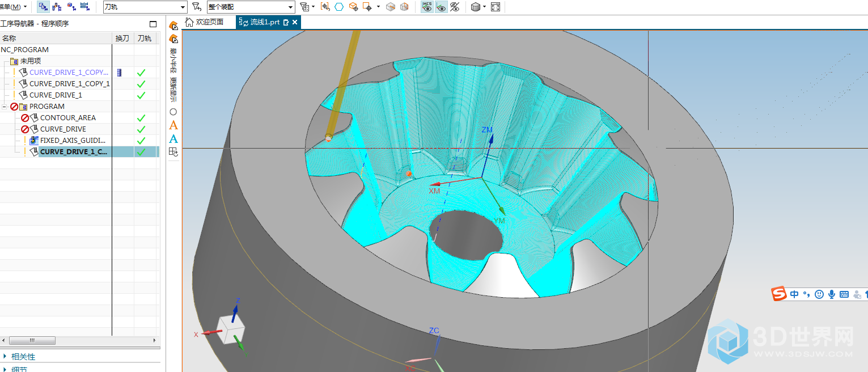This screenshot has width=868, height=372.
Task: Click the reset filter funnel icon
Action: (x=196, y=7)
